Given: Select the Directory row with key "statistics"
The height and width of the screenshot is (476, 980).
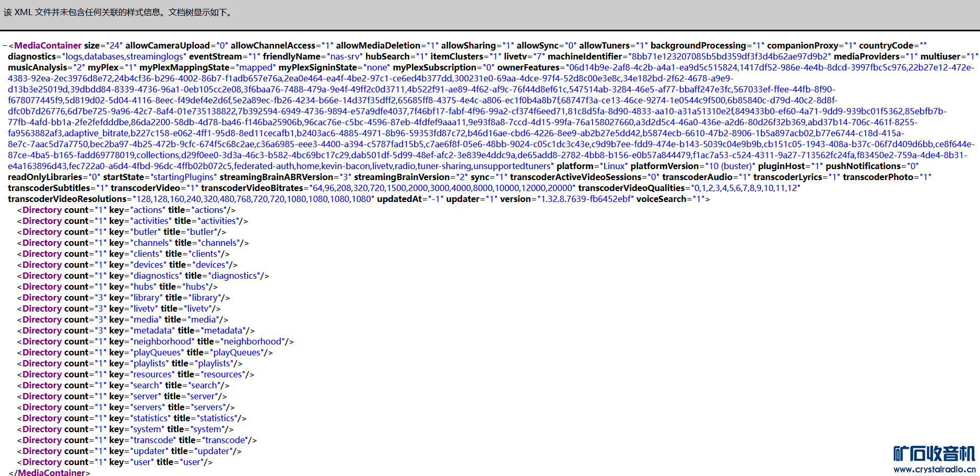Looking at the screenshot, I should pos(132,419).
